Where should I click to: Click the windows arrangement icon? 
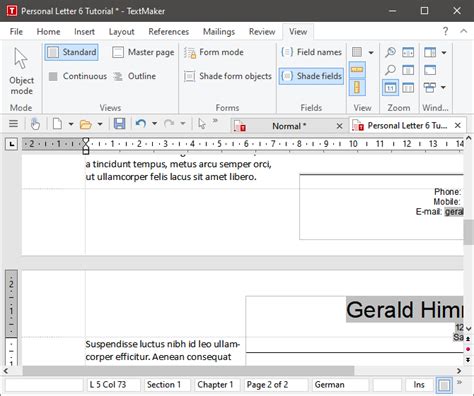[430, 88]
